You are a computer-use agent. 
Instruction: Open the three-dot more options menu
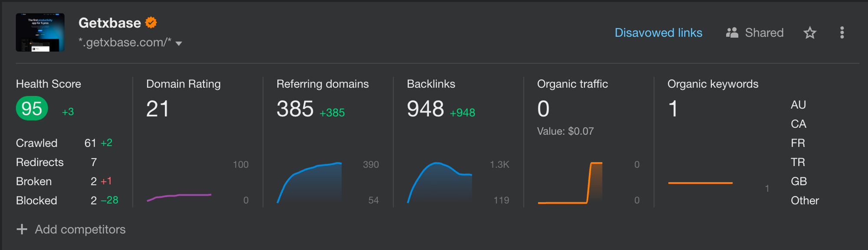842,33
